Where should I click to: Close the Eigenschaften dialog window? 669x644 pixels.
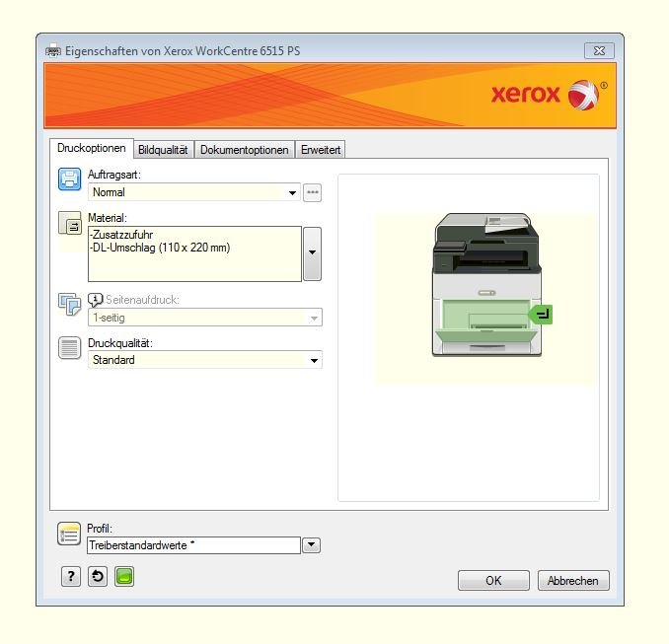[x=599, y=50]
